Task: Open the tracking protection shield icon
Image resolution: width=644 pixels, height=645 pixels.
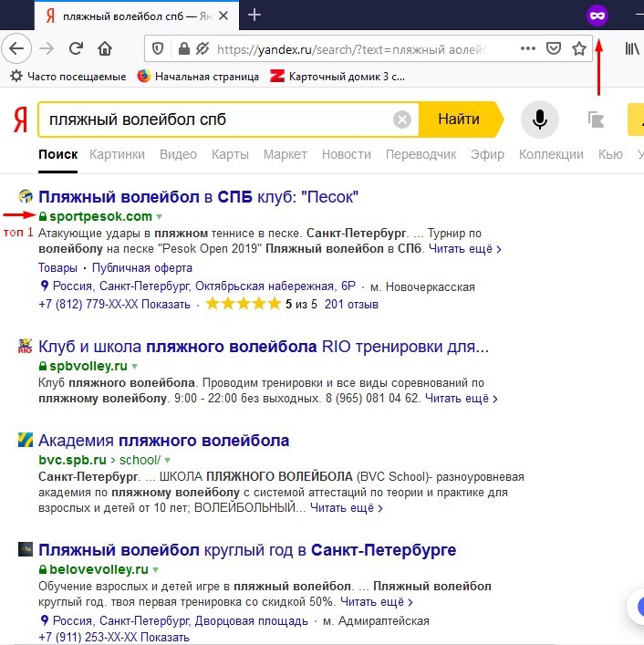Action: click(x=158, y=49)
